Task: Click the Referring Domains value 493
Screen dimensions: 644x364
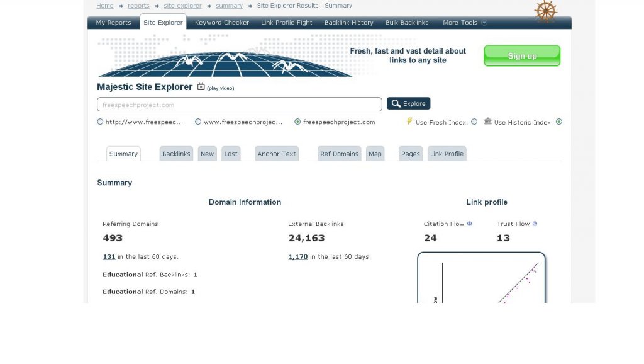Action: (x=113, y=238)
